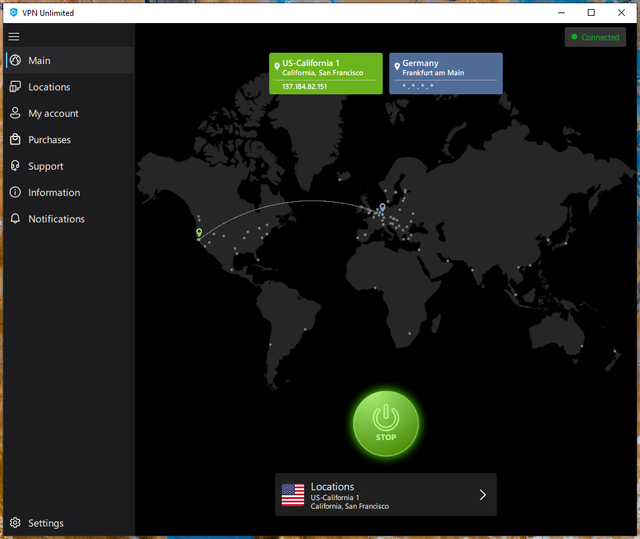Click 'Frankfurt am Main' text
The height and width of the screenshot is (539, 640).
coord(433,73)
